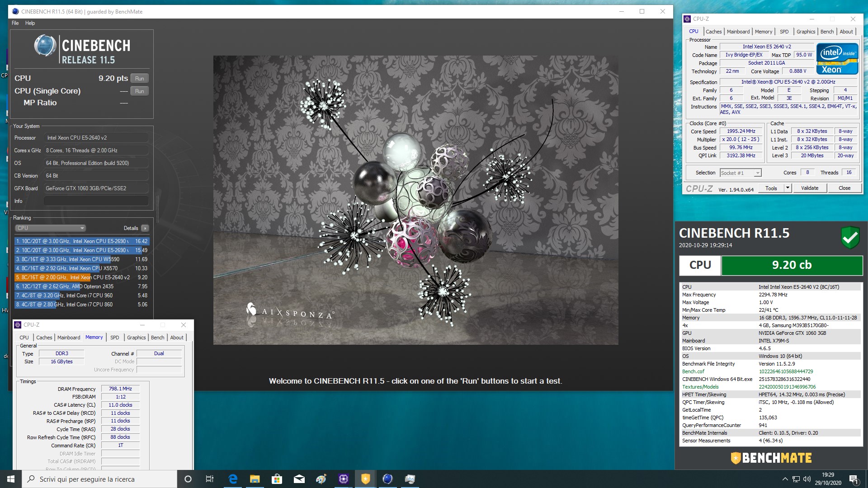Open the Action Center notifications icon
This screenshot has height=488, width=868.
[854, 479]
